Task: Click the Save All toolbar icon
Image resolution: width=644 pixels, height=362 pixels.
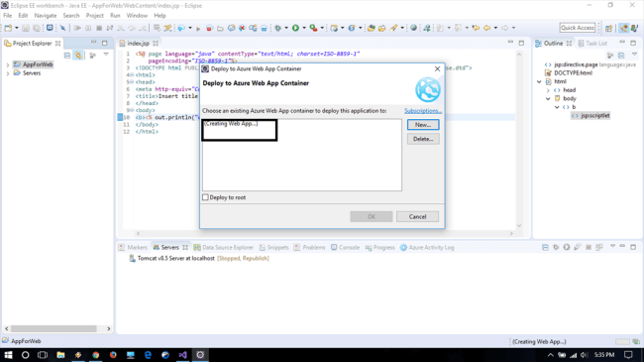Action: pyautogui.click(x=37, y=28)
